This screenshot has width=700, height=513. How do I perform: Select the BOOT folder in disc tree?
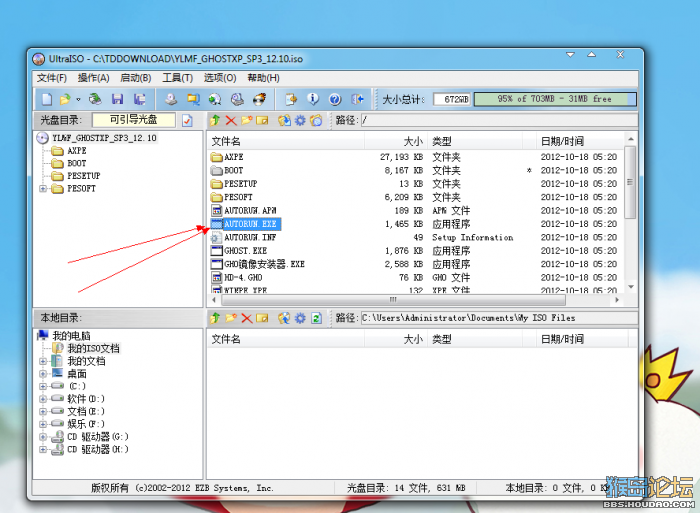tap(77, 163)
